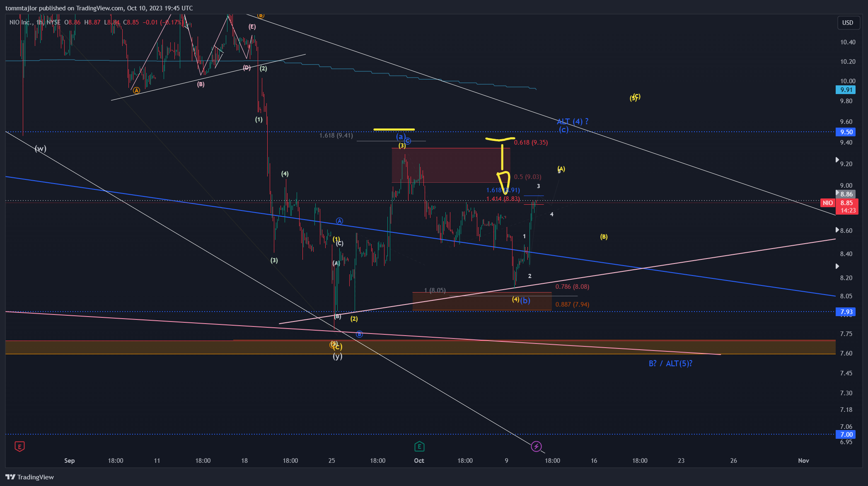Select the 'B? / ALT(5)?' text annotation
Viewport: 868px width, 486px height.
(x=670, y=363)
